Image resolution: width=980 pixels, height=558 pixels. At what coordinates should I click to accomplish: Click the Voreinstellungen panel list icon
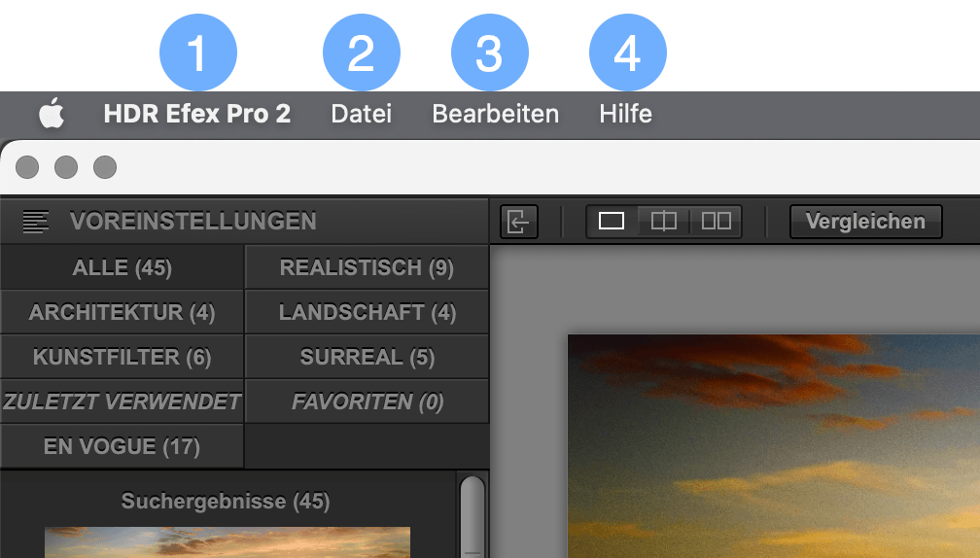click(x=36, y=222)
